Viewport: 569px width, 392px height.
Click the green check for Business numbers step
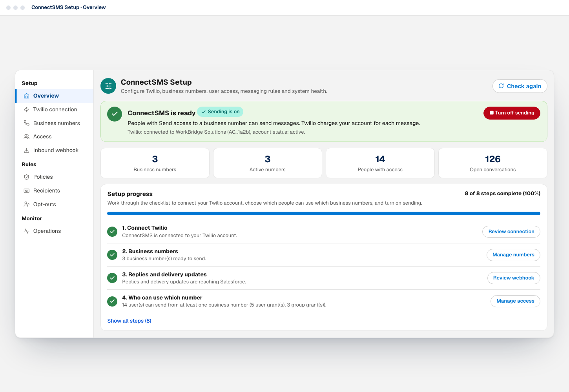coord(112,255)
